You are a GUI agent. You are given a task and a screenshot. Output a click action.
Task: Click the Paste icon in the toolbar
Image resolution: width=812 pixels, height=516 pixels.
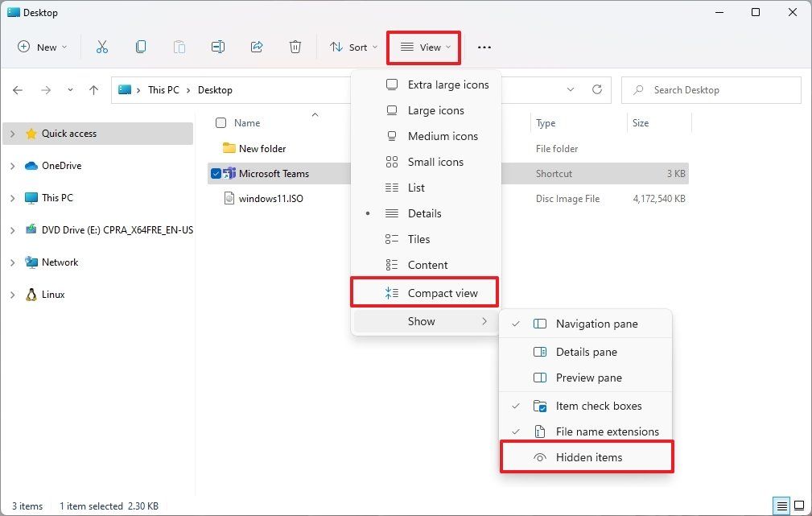tap(179, 47)
